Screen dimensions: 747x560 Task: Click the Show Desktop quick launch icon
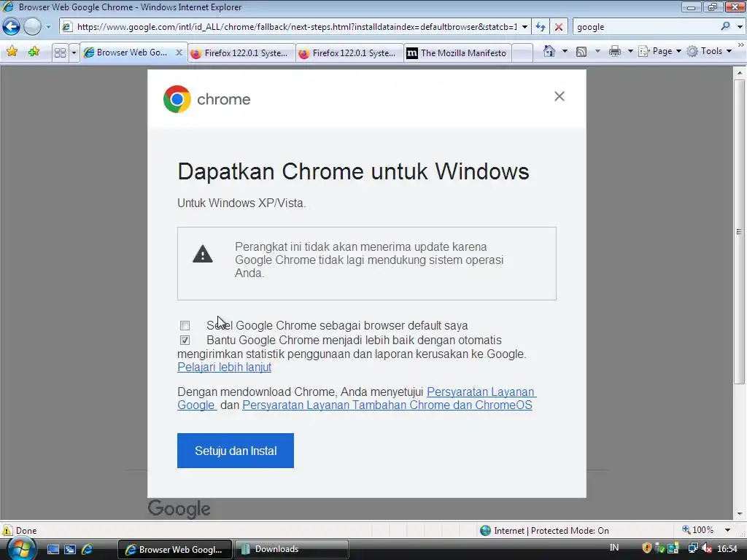(x=53, y=550)
